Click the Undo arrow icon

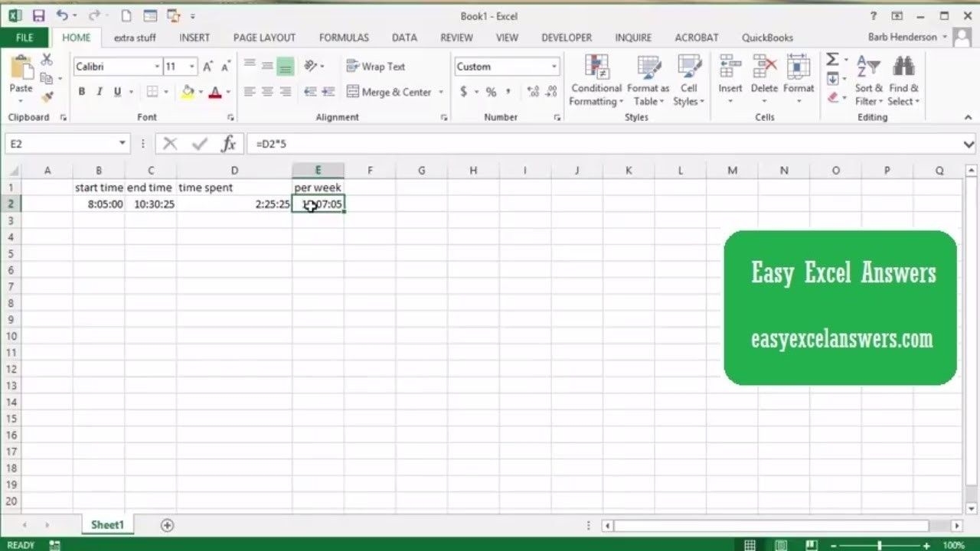click(61, 15)
